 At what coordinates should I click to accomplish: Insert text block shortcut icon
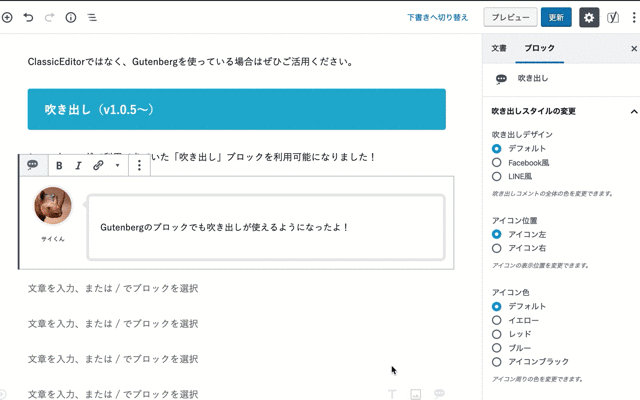[x=392, y=394]
